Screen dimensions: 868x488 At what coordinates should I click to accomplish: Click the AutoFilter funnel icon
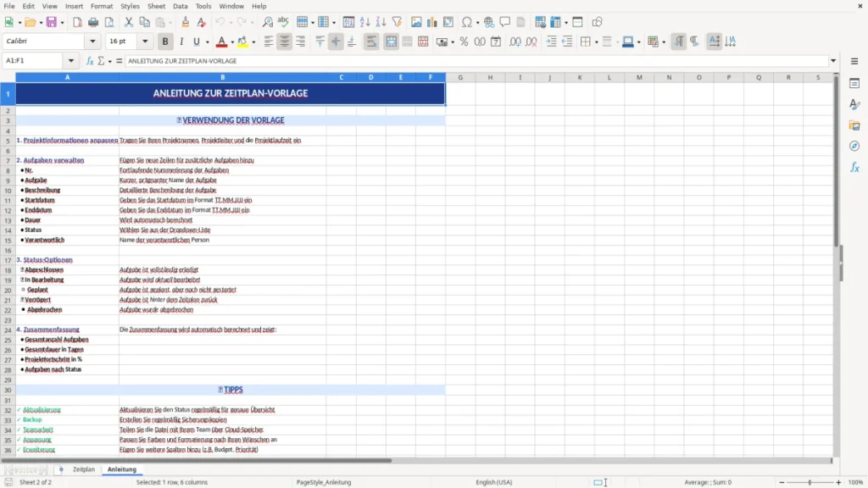click(397, 22)
